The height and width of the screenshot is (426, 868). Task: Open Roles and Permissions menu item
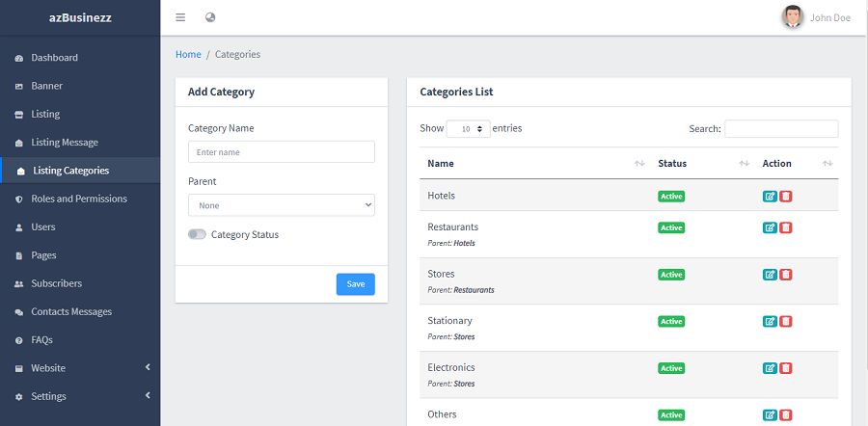pos(78,199)
